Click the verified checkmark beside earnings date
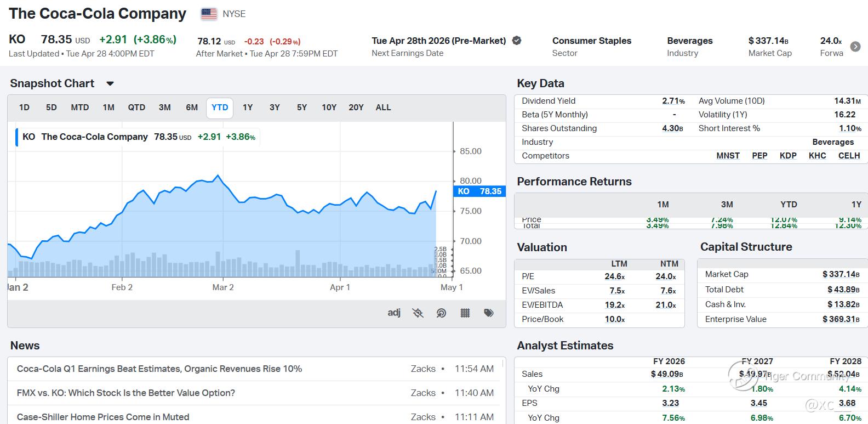 [517, 41]
